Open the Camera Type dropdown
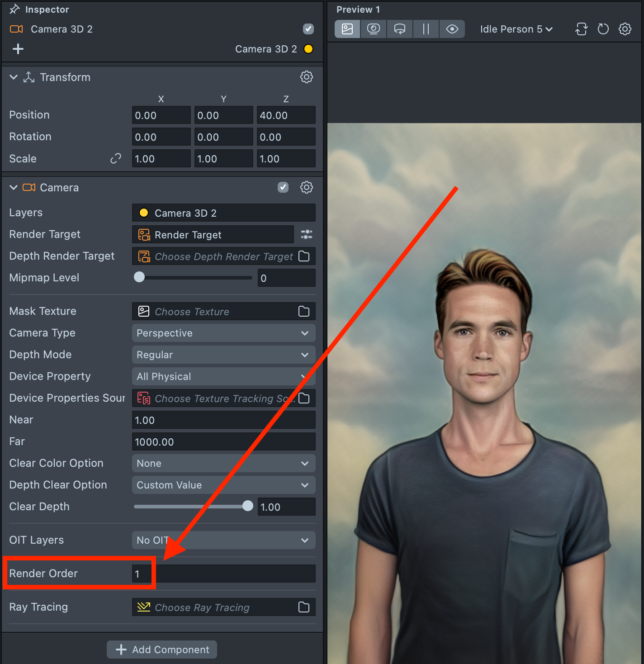 (223, 333)
